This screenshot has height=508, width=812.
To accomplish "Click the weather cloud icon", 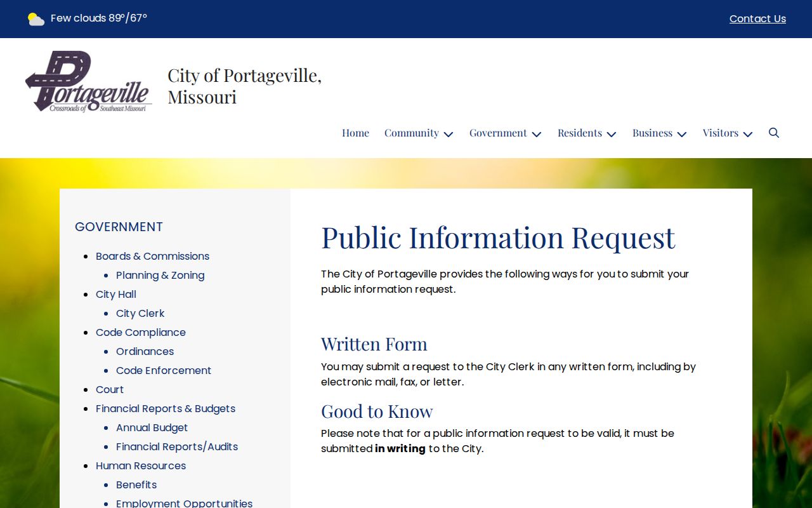I will 36,19.
